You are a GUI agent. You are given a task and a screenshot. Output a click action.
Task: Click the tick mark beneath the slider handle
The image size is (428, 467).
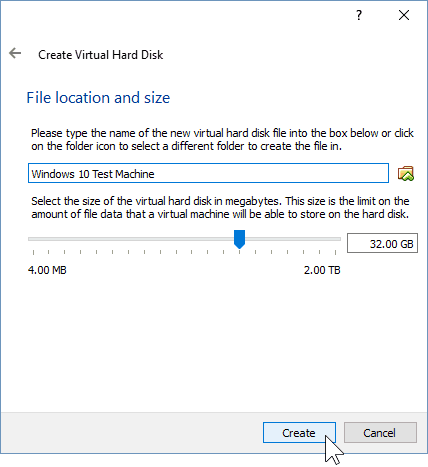tap(239, 252)
